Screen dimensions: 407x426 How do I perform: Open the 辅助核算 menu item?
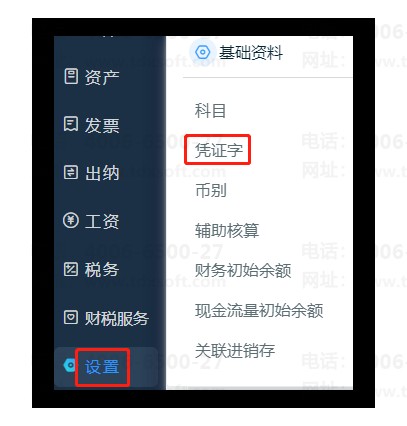coord(227,231)
